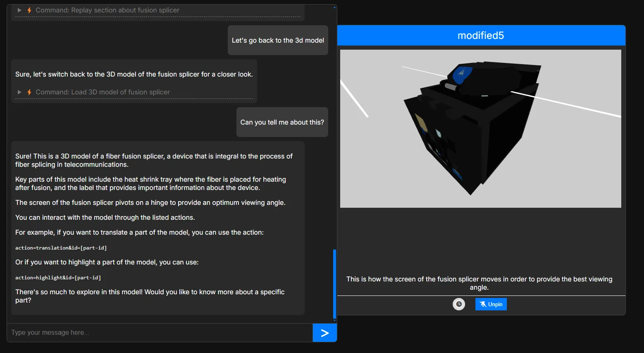Expand the Load 3D model of fusion splicer command
This screenshot has height=353, width=644.
click(x=19, y=92)
